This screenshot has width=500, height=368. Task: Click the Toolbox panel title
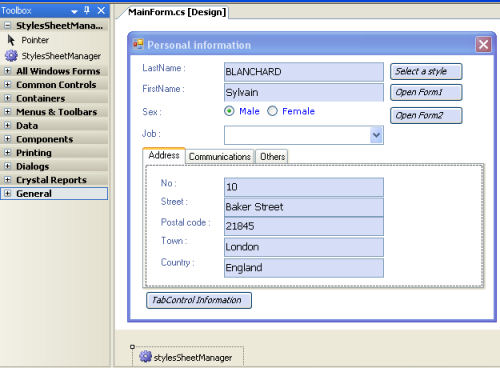[x=16, y=11]
